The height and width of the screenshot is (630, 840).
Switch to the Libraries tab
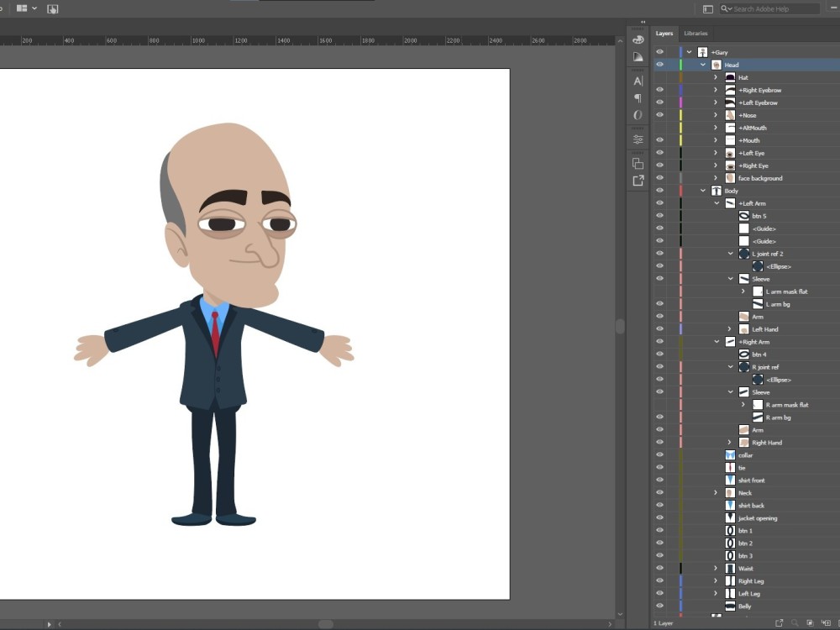[696, 34]
